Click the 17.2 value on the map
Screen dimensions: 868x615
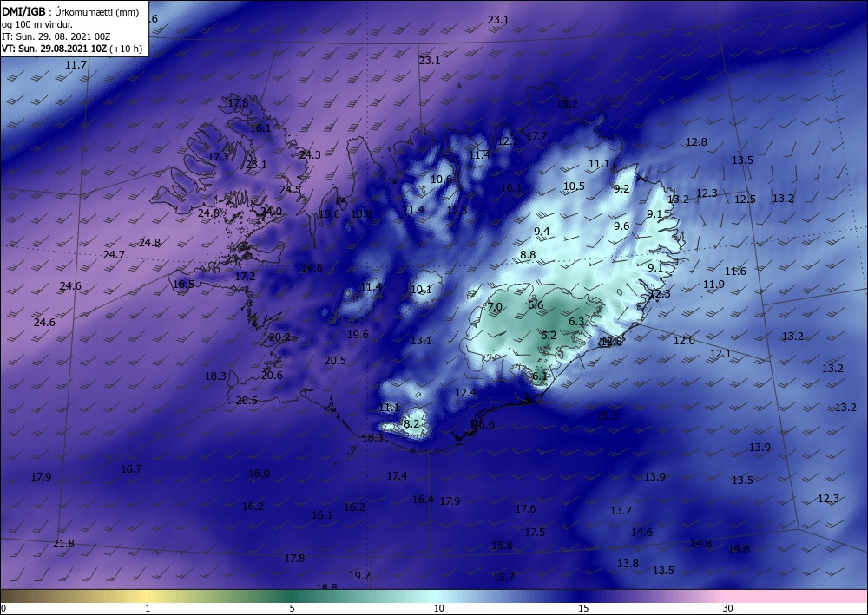pyautogui.click(x=246, y=276)
